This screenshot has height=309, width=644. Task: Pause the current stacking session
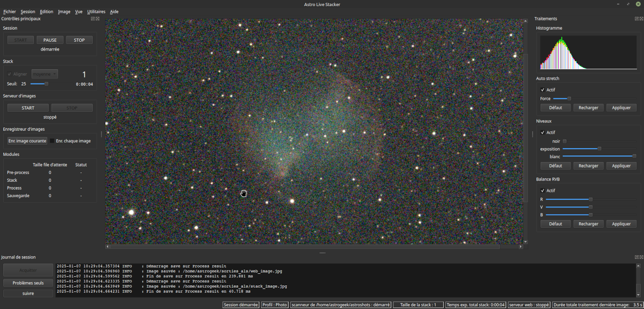[x=50, y=40]
